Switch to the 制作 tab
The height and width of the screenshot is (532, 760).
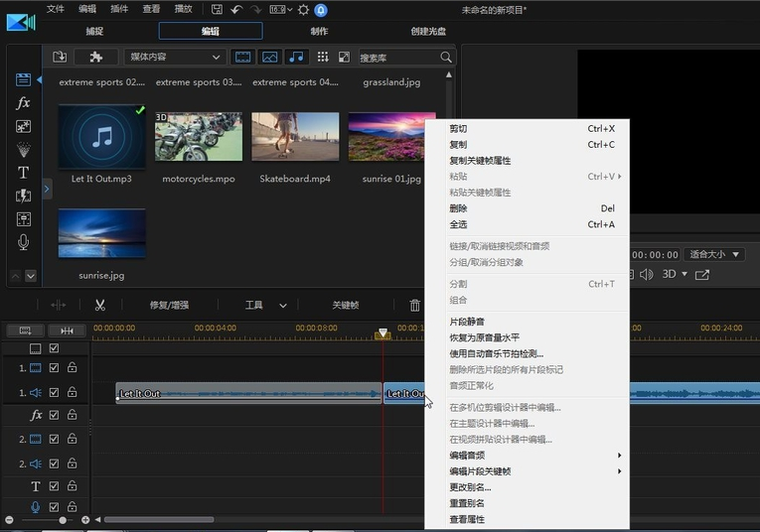319,31
